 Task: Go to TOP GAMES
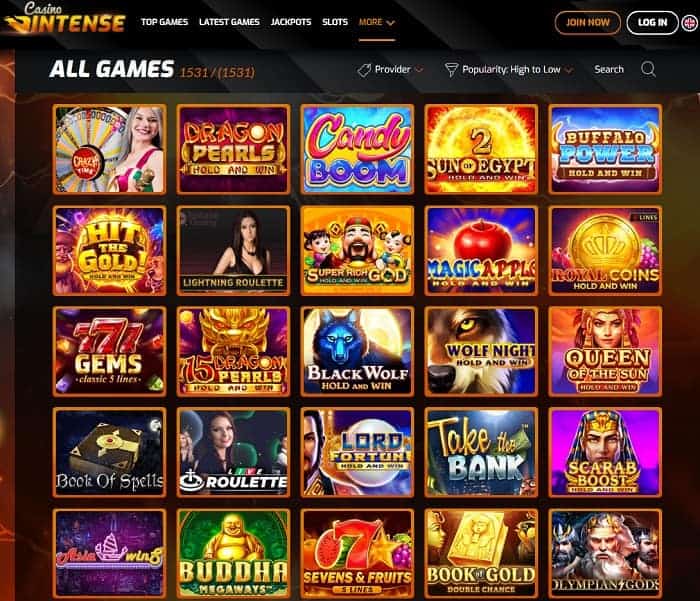(x=164, y=22)
